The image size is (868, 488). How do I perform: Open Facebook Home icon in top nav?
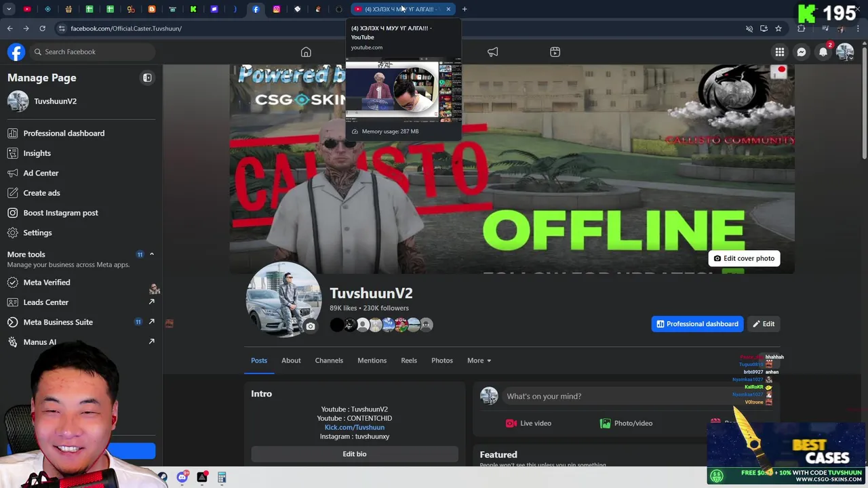click(x=306, y=52)
